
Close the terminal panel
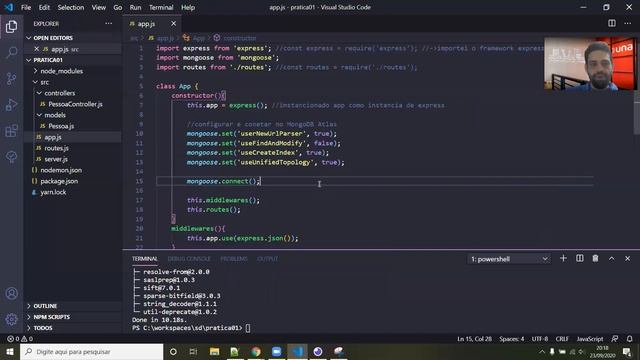pyautogui.click(x=627, y=258)
